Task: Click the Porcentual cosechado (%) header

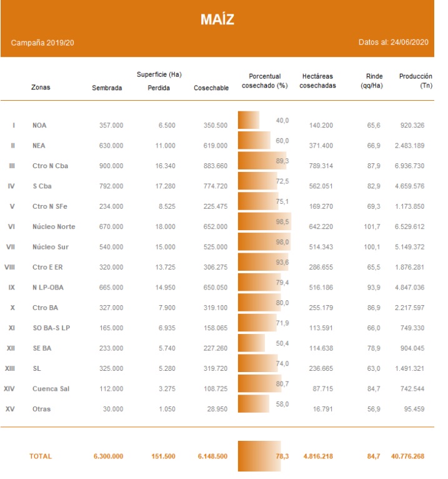Action: click(x=264, y=81)
